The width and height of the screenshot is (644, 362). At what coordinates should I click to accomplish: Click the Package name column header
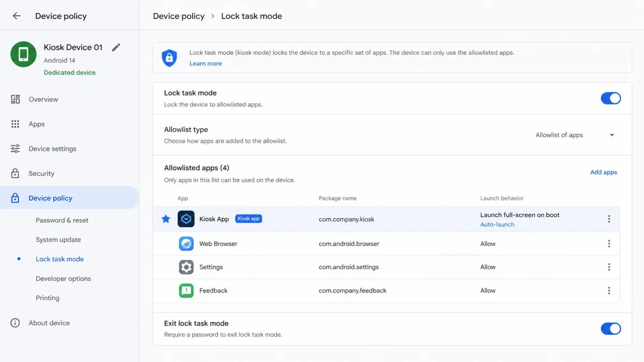[338, 198]
